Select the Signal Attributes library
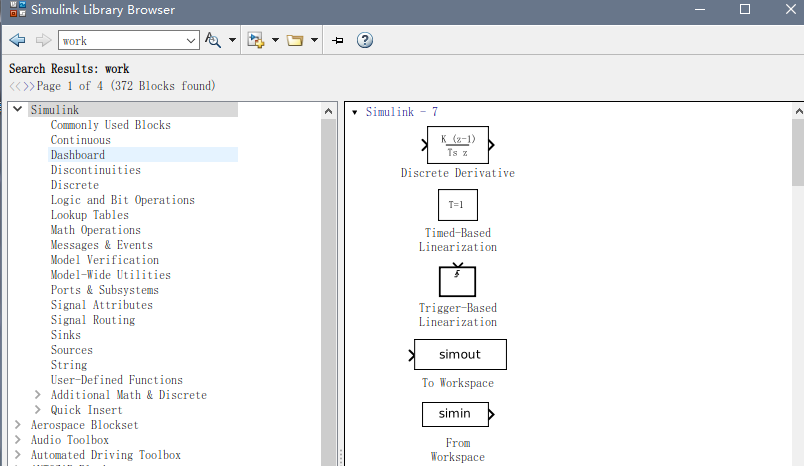 coord(102,305)
